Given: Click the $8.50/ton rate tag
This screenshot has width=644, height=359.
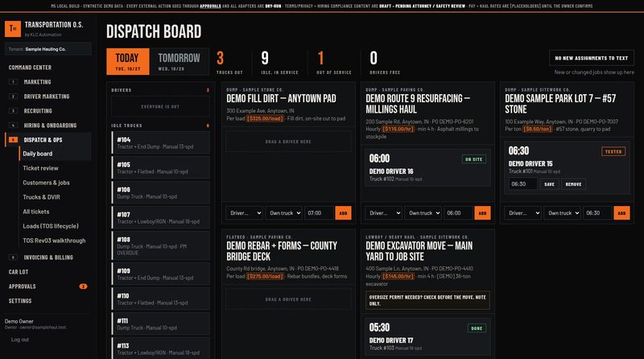Looking at the screenshot, I should pos(538,129).
